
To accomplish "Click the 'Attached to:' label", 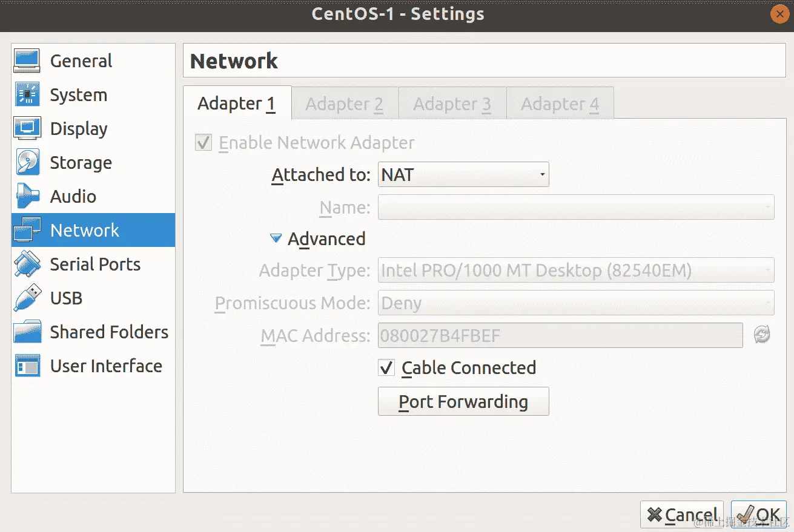I will [321, 175].
